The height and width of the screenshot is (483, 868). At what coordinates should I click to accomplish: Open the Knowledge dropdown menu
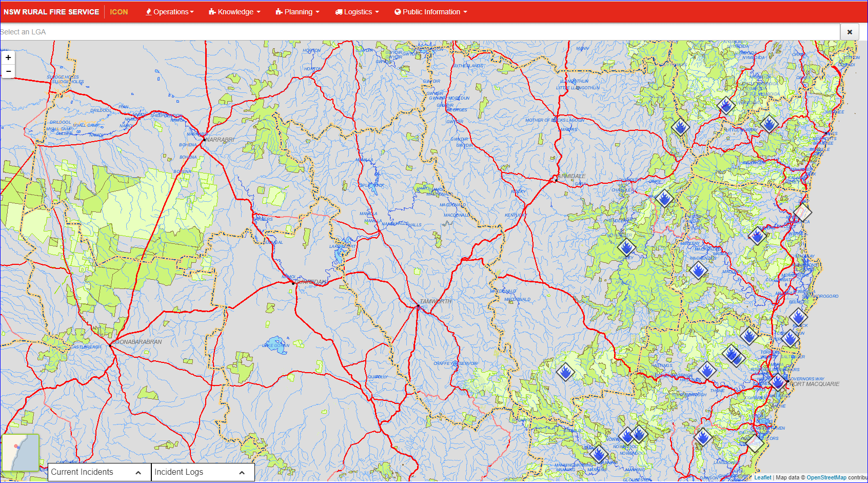pos(234,12)
